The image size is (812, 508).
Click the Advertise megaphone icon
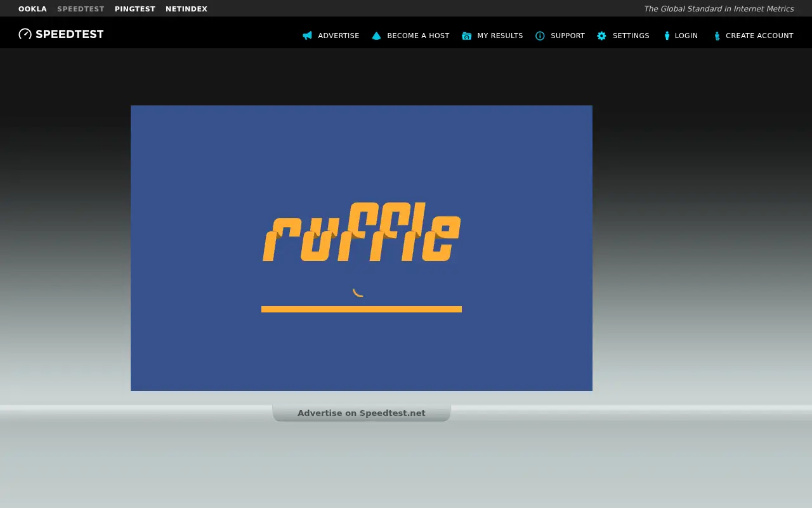click(x=307, y=36)
